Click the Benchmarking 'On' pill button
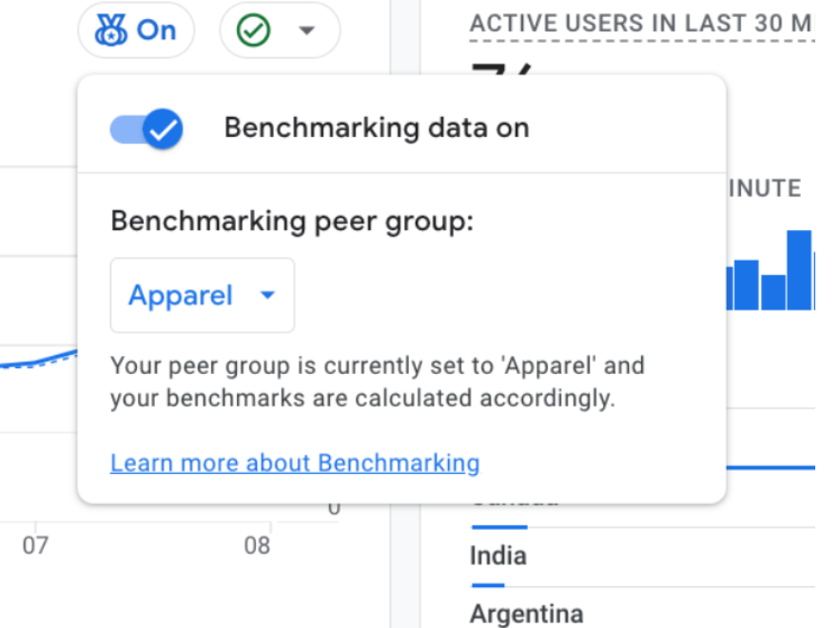840x628 pixels. (136, 30)
